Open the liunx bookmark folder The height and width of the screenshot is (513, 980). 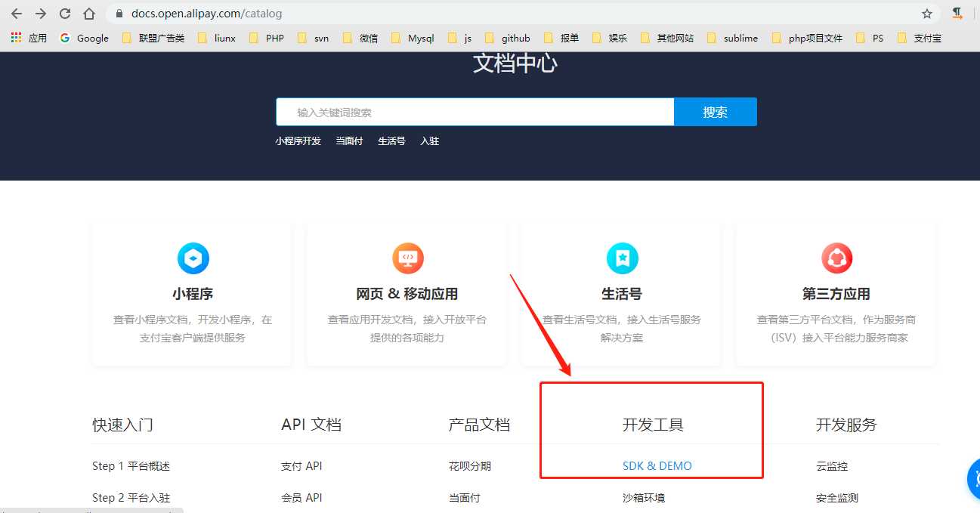(x=217, y=38)
